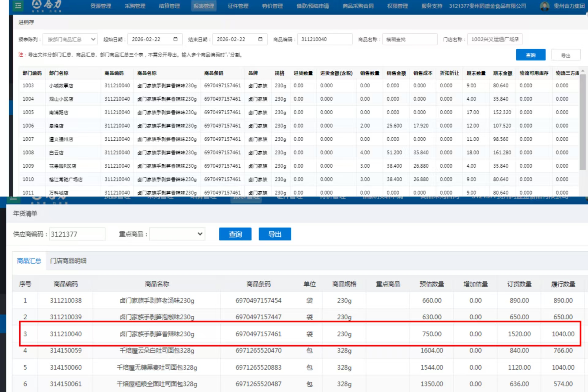Click 导出 button in 年货清单 panel
The height and width of the screenshot is (392, 588).
pyautogui.click(x=275, y=234)
